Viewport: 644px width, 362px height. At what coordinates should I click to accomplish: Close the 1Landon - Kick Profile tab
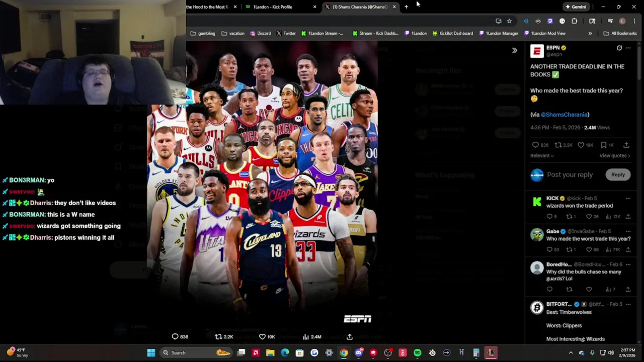click(x=314, y=7)
